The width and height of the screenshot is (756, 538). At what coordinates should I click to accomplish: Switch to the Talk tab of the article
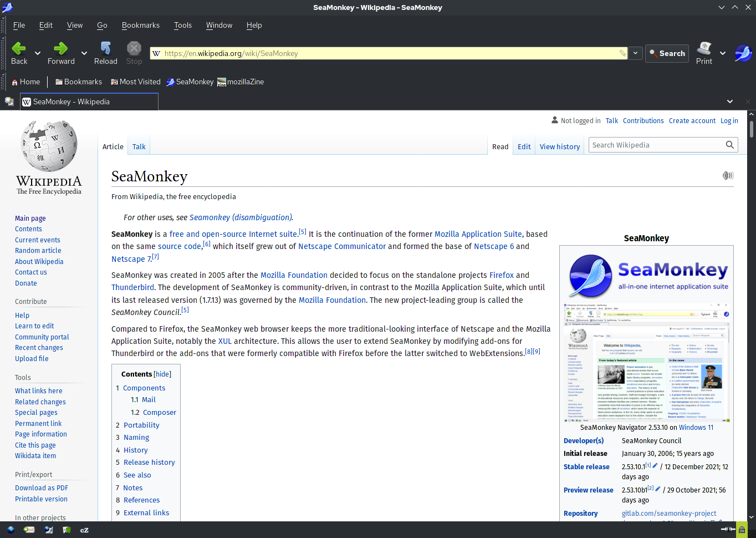(139, 146)
